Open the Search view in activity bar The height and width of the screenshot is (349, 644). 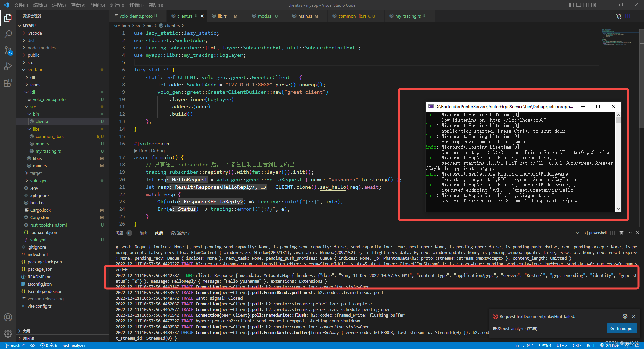pyautogui.click(x=8, y=34)
